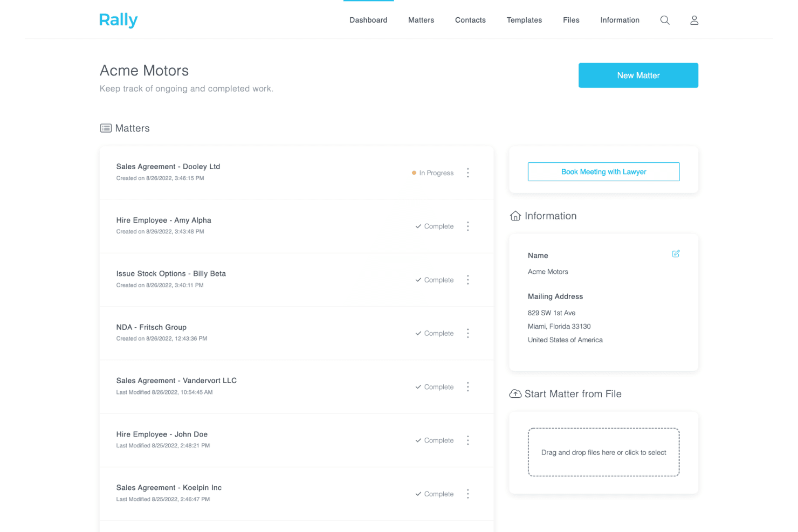Click 'Last Modified 8/26/2022, 10:54:45 AM' timestamp

pyautogui.click(x=164, y=392)
